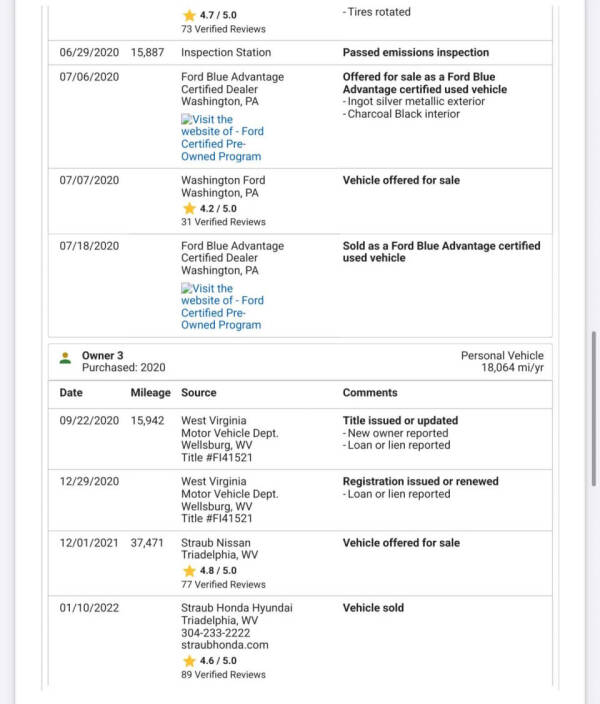600x704 pixels.
Task: Click the star icon next to 4.2 / 5.0
Action: (189, 208)
